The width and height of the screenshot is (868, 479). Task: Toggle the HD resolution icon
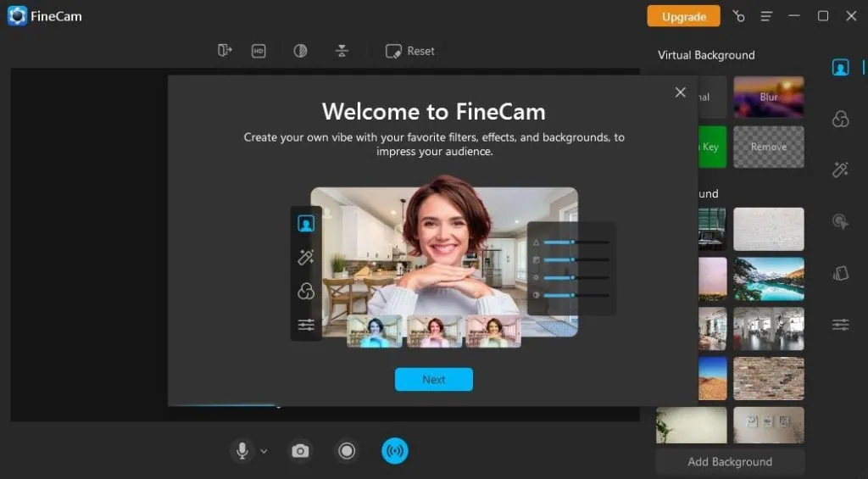point(259,51)
